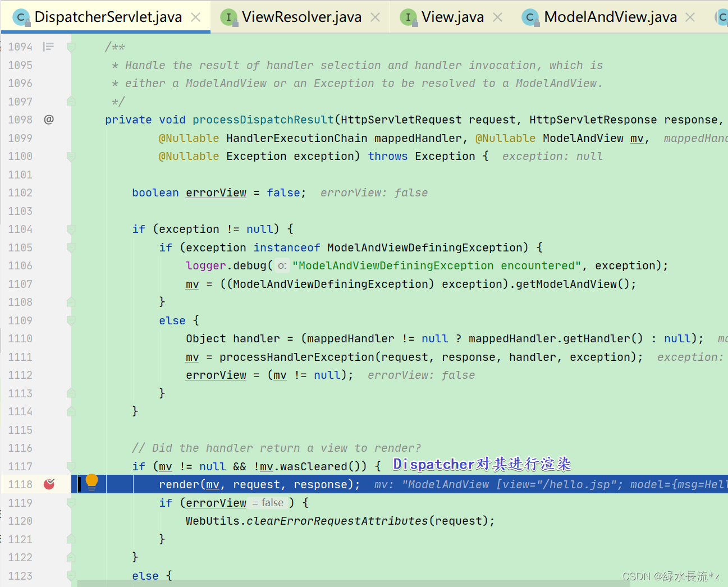Screen dimensions: 728x587
Task: Switch to the DispatcherServlet.java tab
Action: tap(106, 17)
